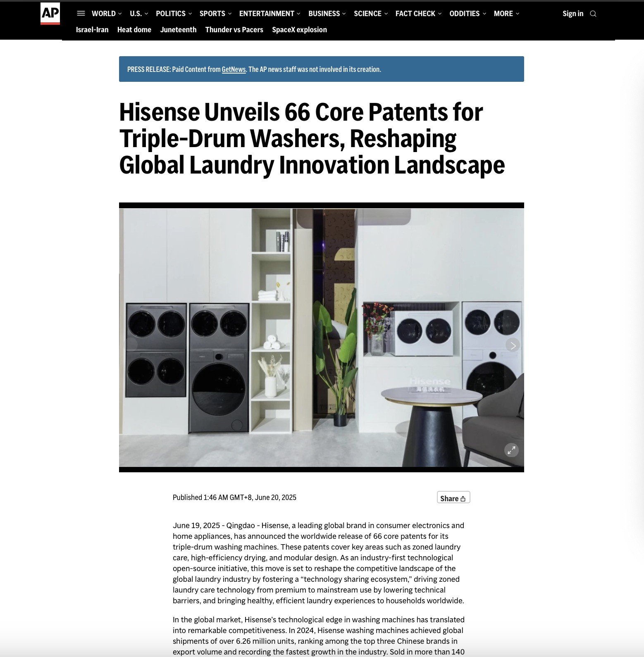Click the article headline about Hisense patents
The width and height of the screenshot is (644, 657).
(x=312, y=138)
